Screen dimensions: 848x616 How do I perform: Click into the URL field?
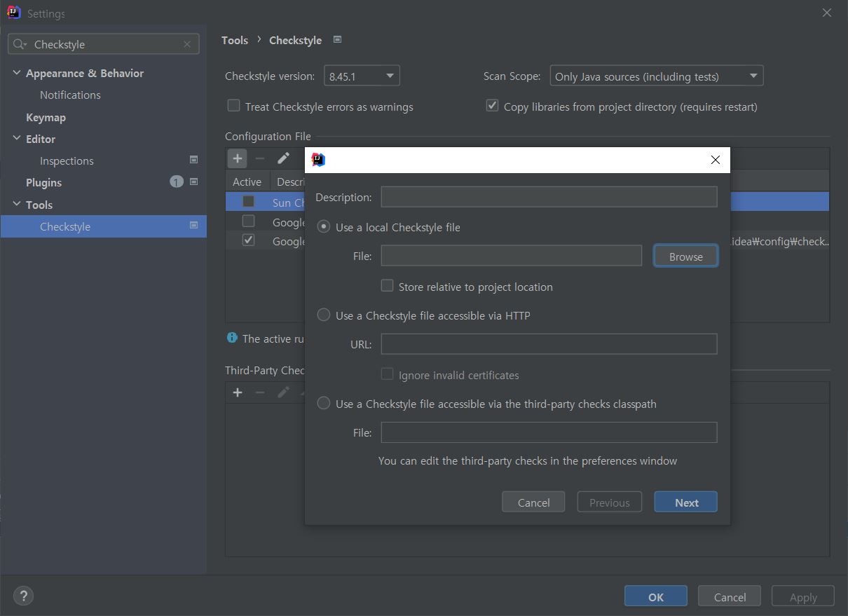(x=549, y=344)
